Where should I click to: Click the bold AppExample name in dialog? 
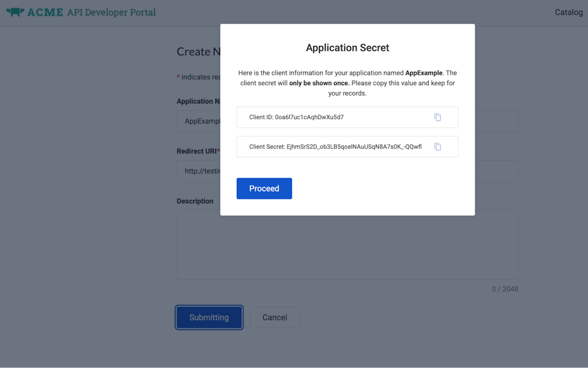point(424,73)
